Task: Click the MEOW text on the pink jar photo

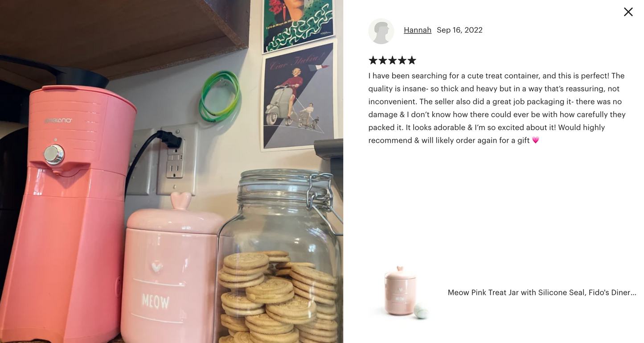Action: [x=155, y=302]
